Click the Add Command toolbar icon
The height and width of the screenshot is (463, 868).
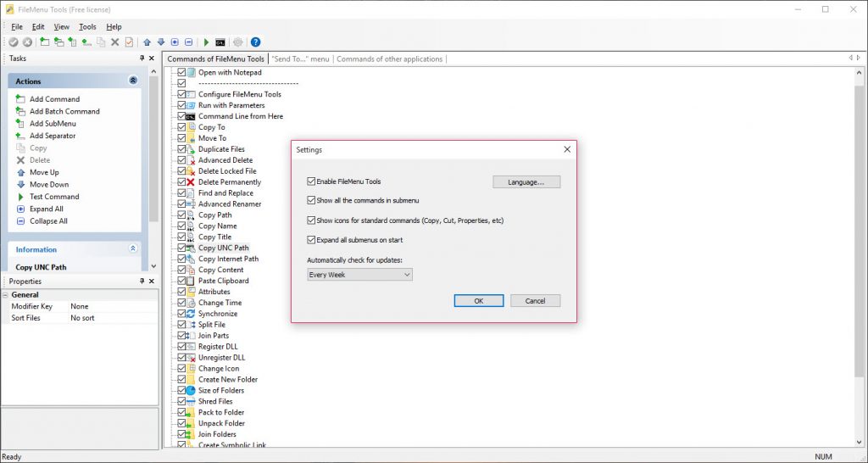[45, 42]
